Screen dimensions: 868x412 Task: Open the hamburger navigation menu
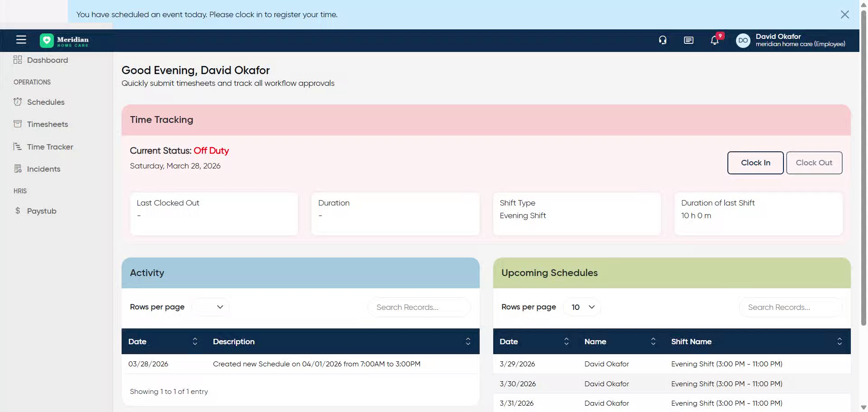click(21, 40)
